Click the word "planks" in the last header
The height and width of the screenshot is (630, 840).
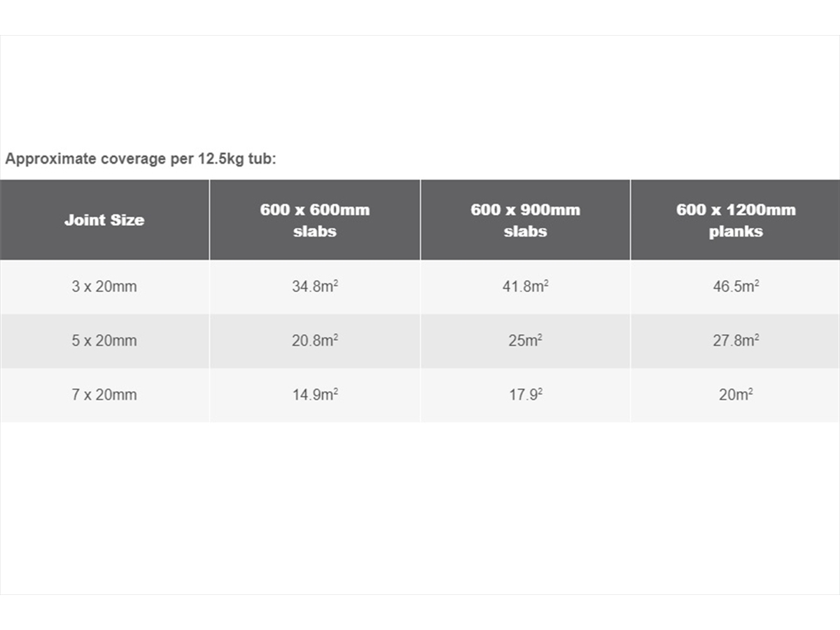coord(736,232)
